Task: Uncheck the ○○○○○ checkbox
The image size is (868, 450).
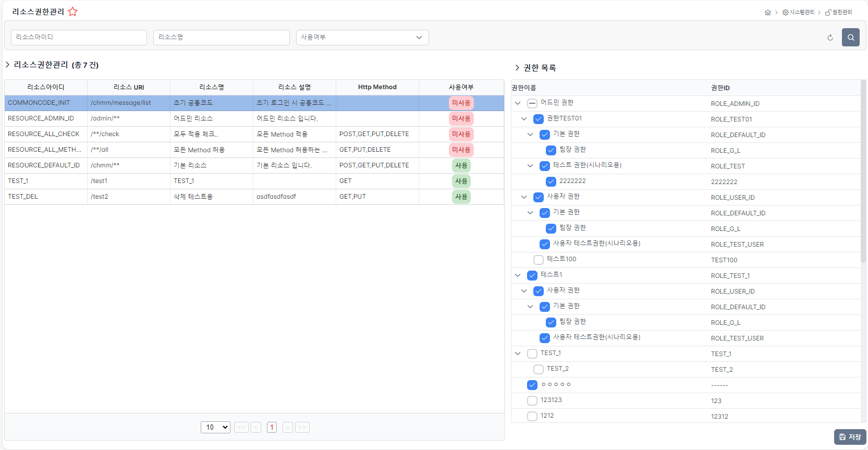Action: 532,385
